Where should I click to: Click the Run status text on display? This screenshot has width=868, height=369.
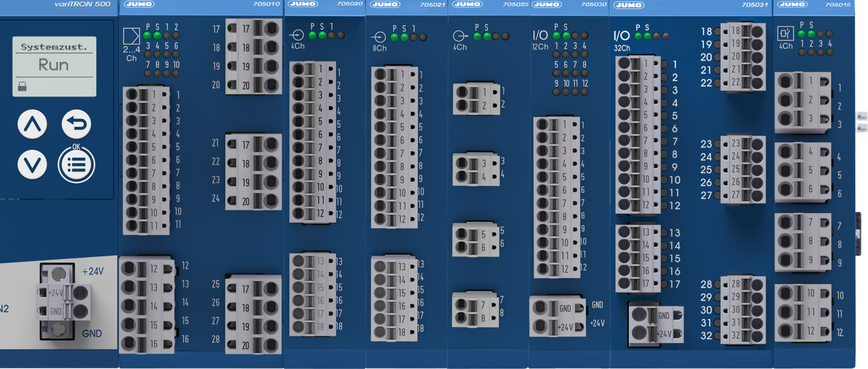53,65
